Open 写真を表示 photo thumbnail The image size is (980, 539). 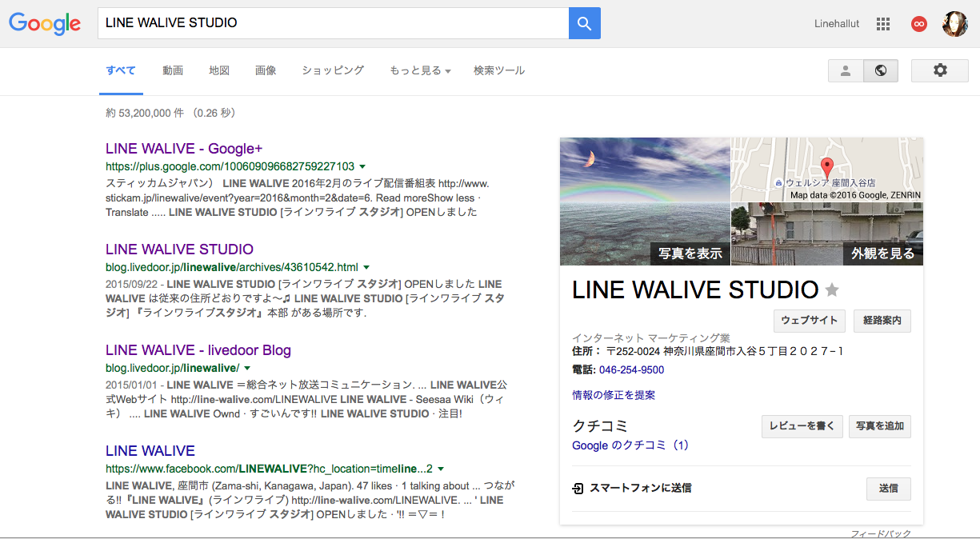click(x=645, y=202)
